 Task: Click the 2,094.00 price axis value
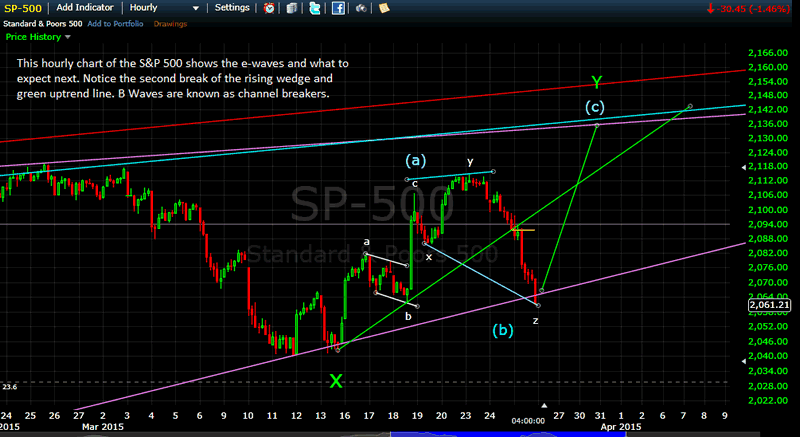click(767, 224)
